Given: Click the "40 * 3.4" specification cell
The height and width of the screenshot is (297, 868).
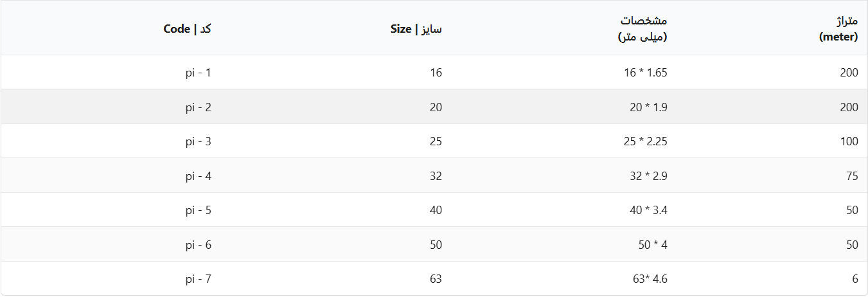Looking at the screenshot, I should (648, 210).
